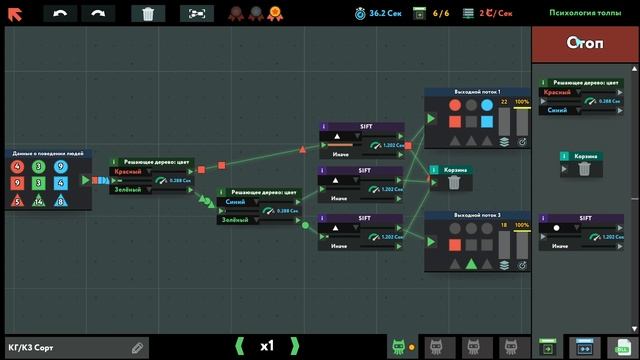Increase simulation speed with right bracket
Image resolution: width=640 pixels, height=360 pixels.
click(x=295, y=346)
